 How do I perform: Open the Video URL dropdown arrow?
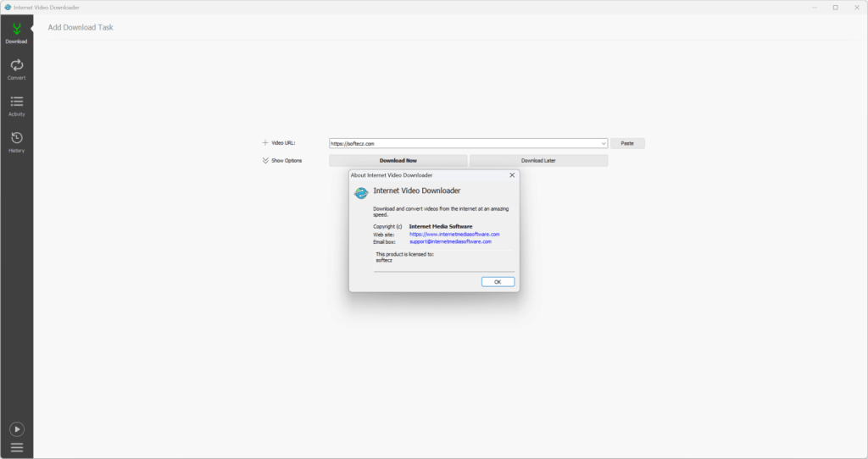coord(604,144)
